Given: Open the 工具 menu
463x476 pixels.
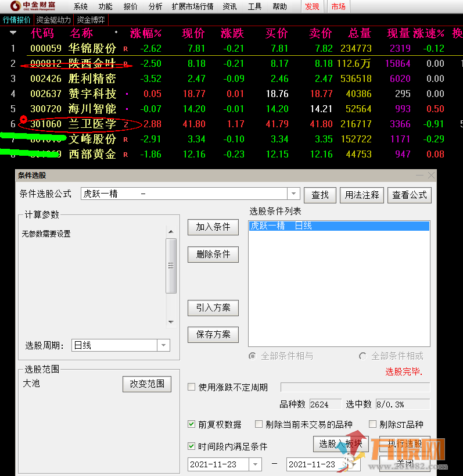Looking at the screenshot, I should [254, 6].
